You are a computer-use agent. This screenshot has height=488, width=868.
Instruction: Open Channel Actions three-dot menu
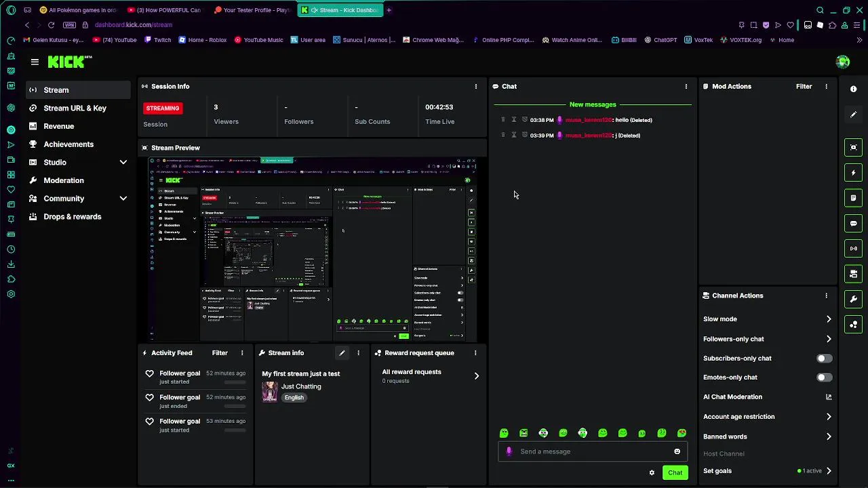(x=826, y=296)
